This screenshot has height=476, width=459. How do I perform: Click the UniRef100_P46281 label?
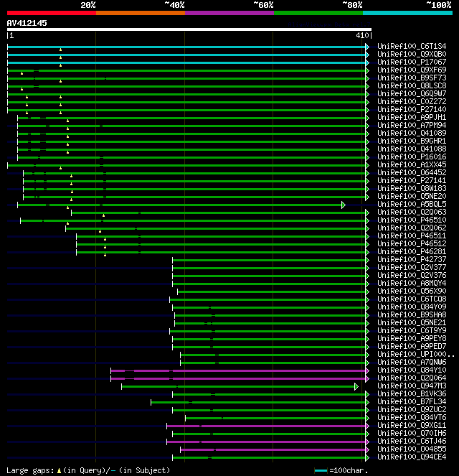(412, 251)
